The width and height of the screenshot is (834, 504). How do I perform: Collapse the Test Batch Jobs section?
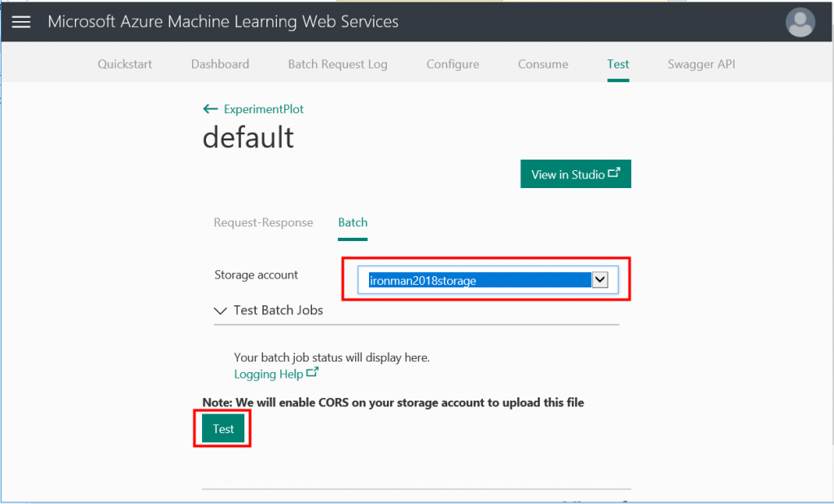[x=220, y=310]
